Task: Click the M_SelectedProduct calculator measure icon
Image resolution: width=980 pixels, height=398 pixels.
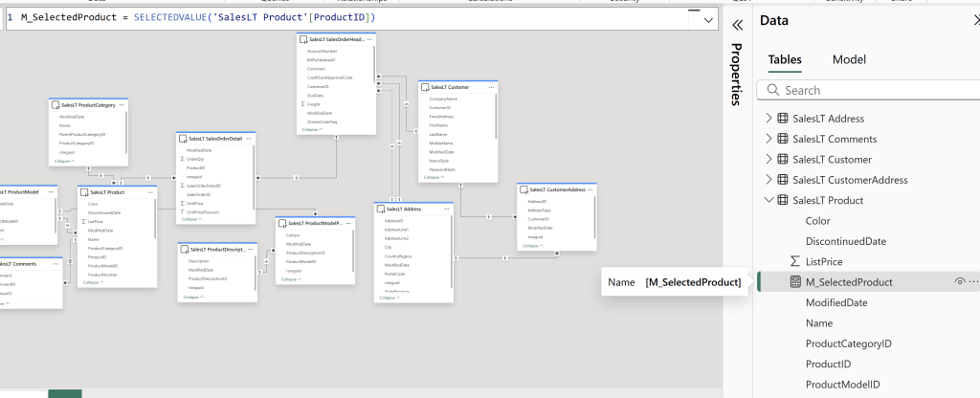Action: point(794,282)
